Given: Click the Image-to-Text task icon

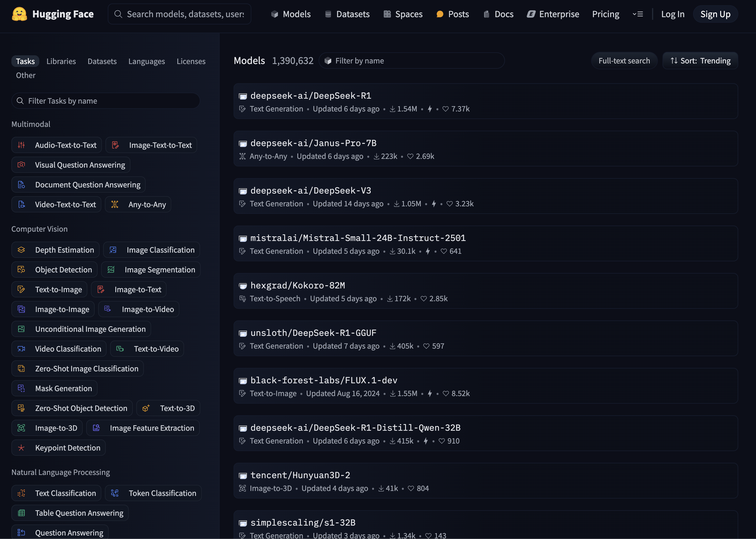Looking at the screenshot, I should click(x=100, y=289).
